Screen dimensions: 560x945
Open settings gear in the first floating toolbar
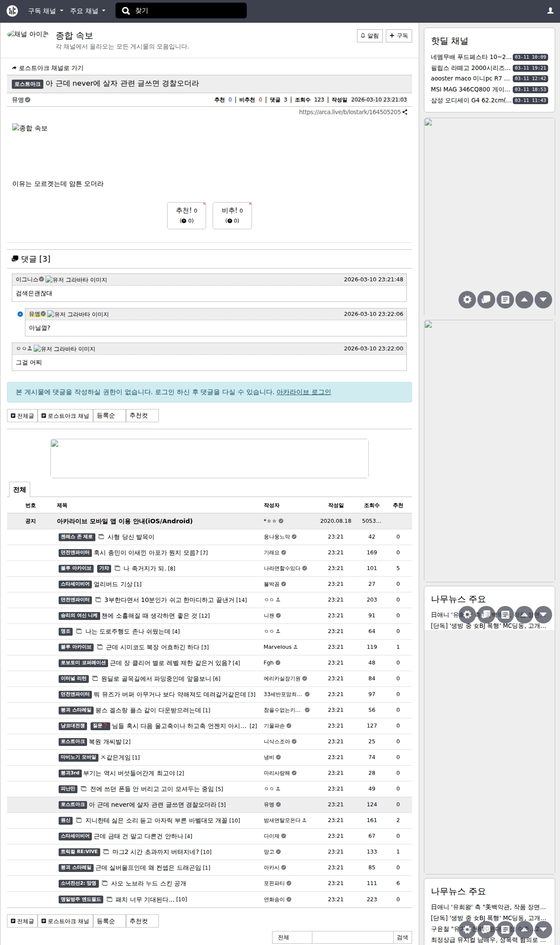[467, 300]
